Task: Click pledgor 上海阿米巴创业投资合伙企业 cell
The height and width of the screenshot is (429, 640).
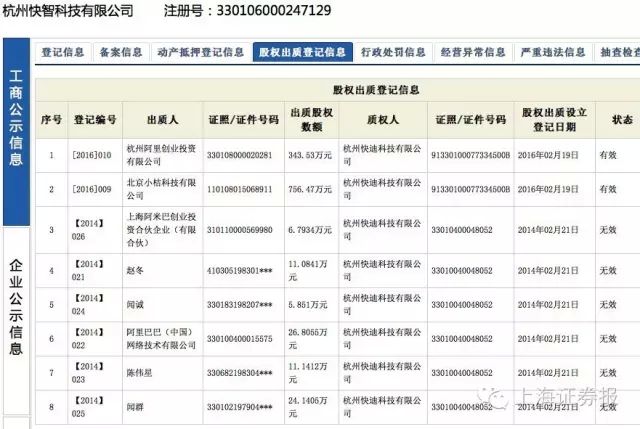Action: click(162, 230)
